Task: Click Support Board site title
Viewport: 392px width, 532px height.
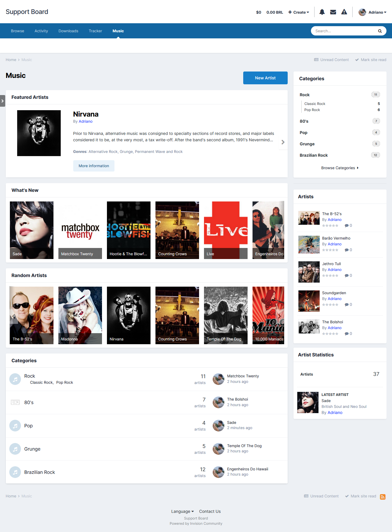Action: coord(27,12)
